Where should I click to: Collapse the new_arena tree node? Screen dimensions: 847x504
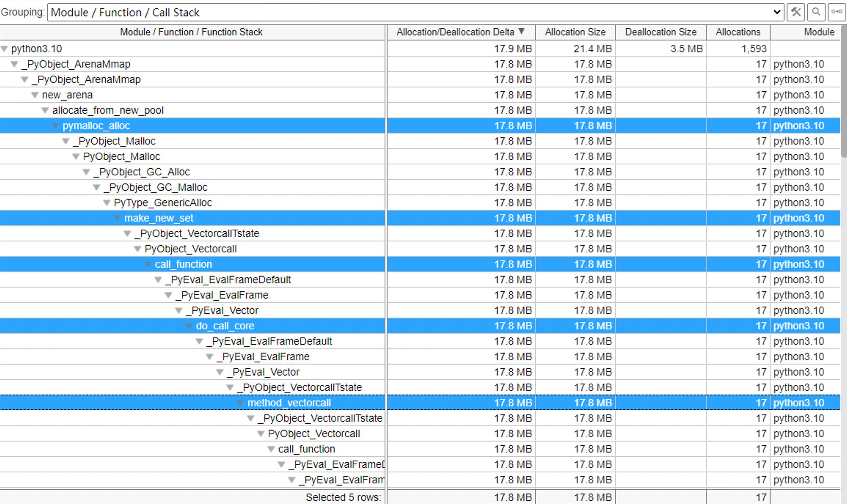(x=34, y=94)
